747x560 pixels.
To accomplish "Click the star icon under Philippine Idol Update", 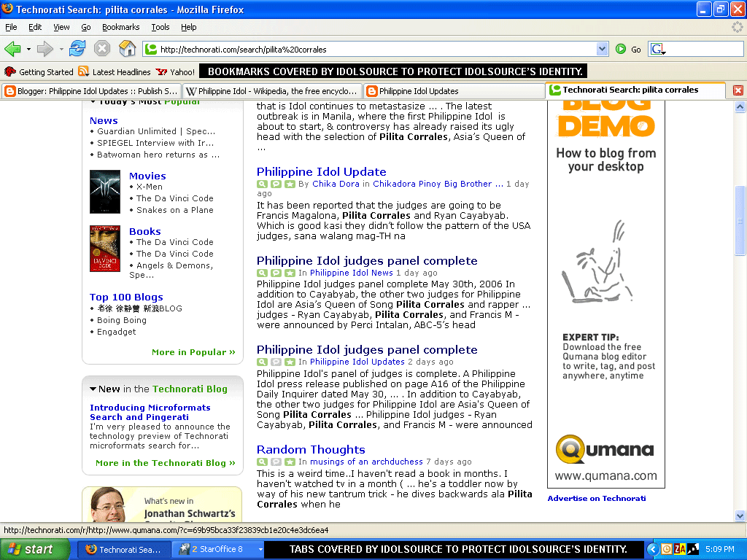I will tap(290, 184).
